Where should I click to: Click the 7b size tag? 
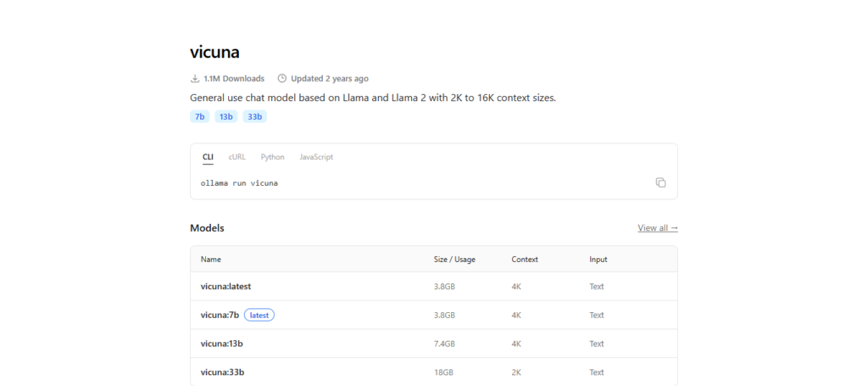pyautogui.click(x=200, y=117)
